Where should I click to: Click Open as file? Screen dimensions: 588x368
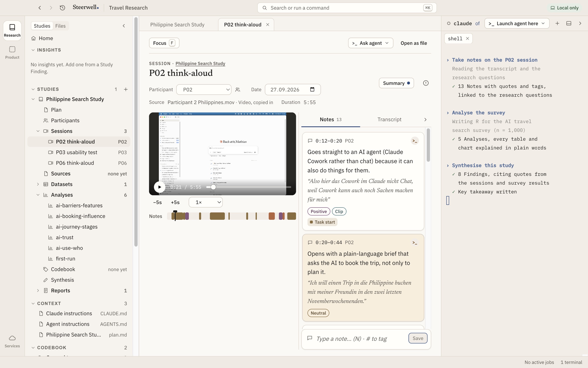click(x=414, y=43)
